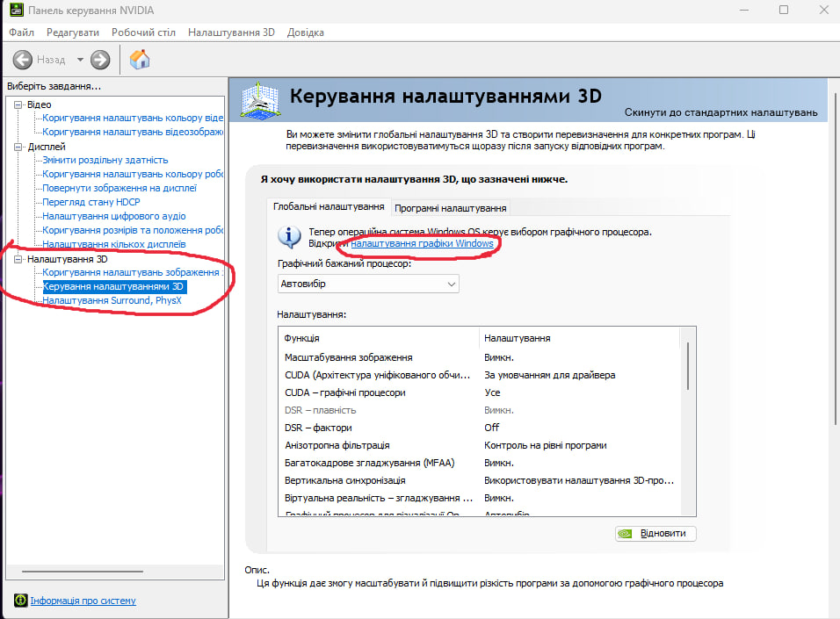Screen dimensions: 840x619
Task: Click Скинути до стандартних налаштувань
Action: (721, 112)
